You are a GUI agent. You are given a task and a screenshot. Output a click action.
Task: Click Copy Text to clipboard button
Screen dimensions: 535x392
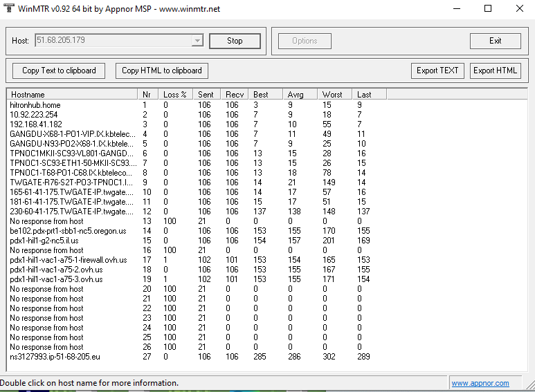click(59, 71)
